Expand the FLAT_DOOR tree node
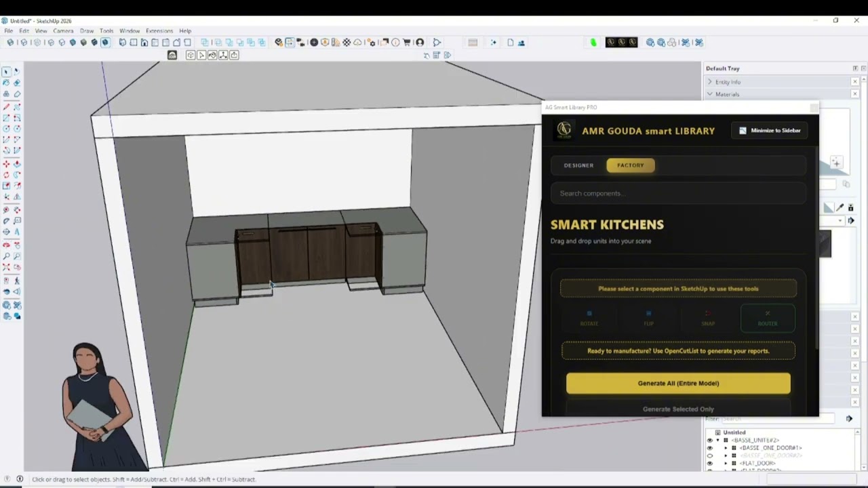The width and height of the screenshot is (868, 488). tap(726, 464)
